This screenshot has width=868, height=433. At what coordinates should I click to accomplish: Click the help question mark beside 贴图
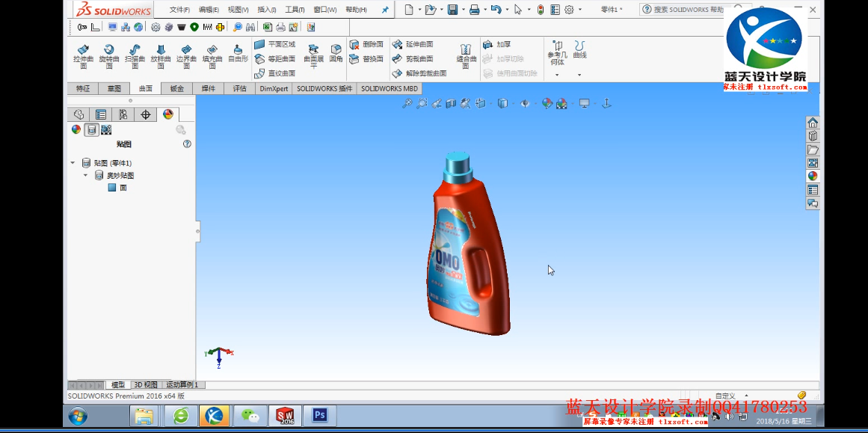pos(187,144)
